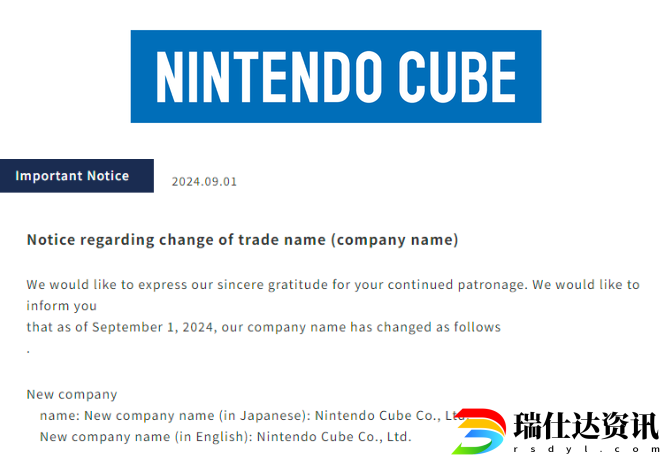Viewport: 668px width, 459px height.
Task: Click the lone period below the paragraph
Action: pos(28,352)
